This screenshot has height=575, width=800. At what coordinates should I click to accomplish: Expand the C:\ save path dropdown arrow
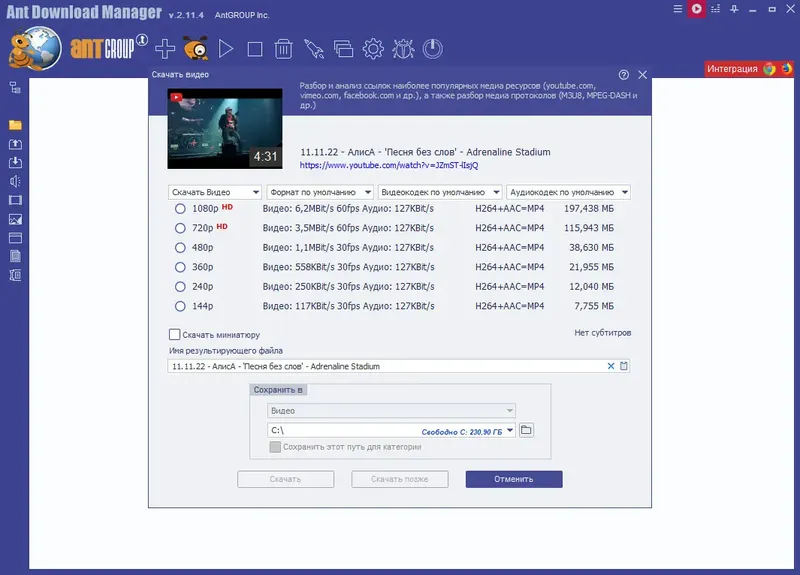tap(510, 430)
